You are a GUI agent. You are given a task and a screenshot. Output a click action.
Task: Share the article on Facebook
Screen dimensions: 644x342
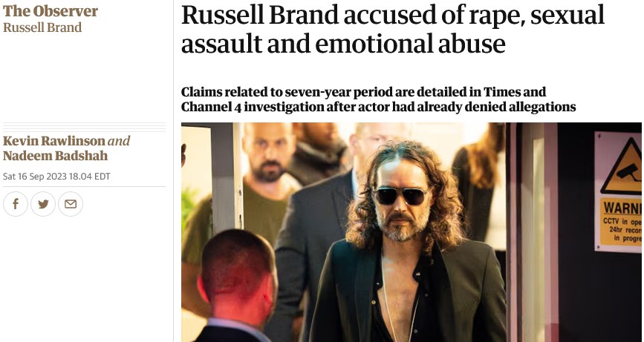point(16,204)
